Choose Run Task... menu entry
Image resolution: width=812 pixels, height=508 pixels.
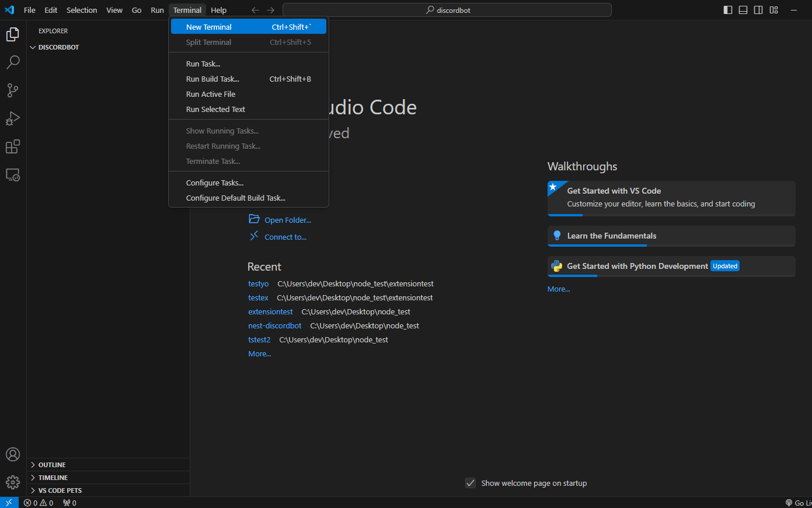[x=249, y=64]
